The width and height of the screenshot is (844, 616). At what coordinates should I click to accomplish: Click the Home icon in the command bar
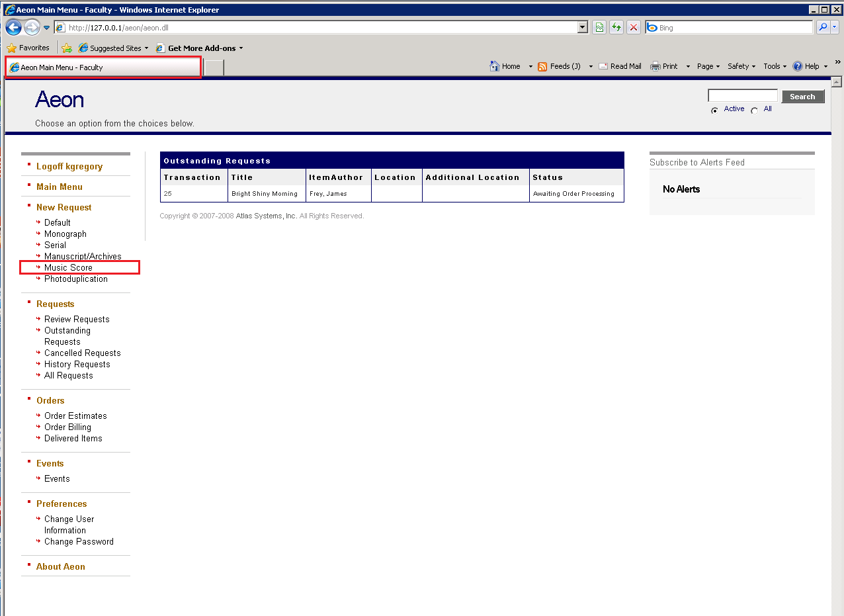click(x=495, y=66)
